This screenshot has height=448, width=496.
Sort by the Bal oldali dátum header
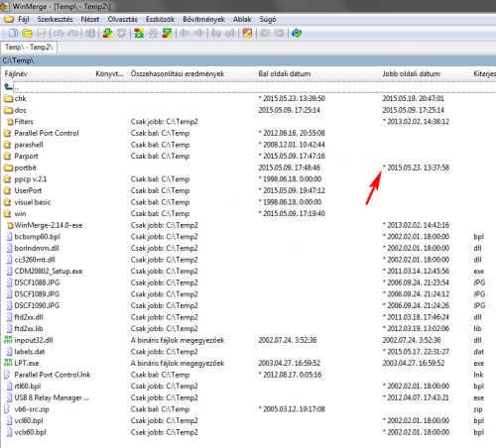(x=316, y=73)
